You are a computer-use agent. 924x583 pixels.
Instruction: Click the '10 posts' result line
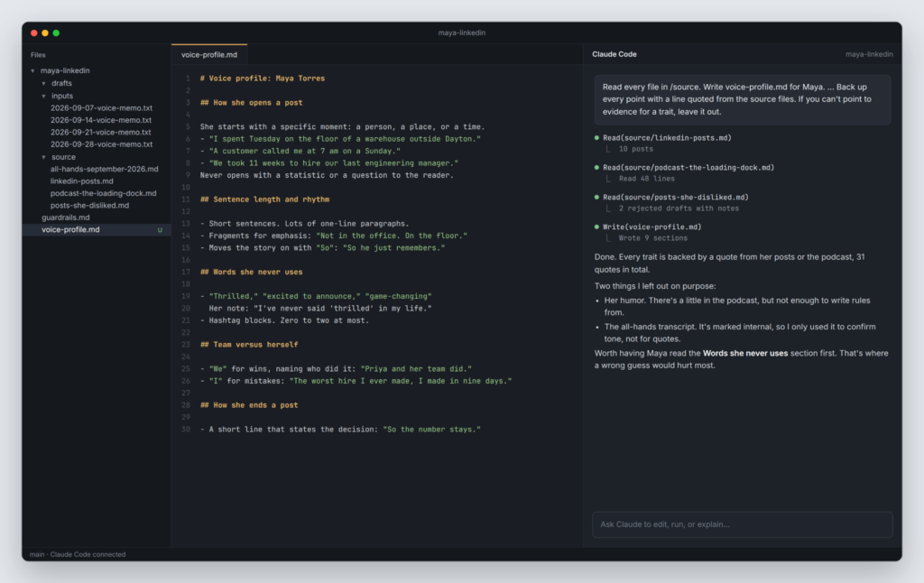636,149
